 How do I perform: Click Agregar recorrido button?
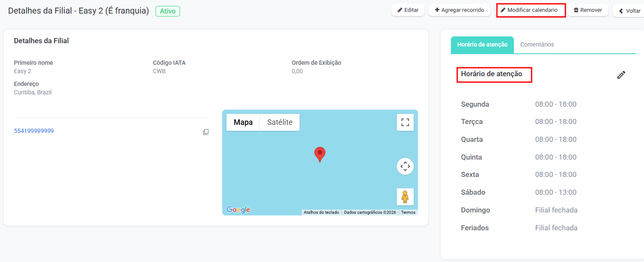pos(459,10)
